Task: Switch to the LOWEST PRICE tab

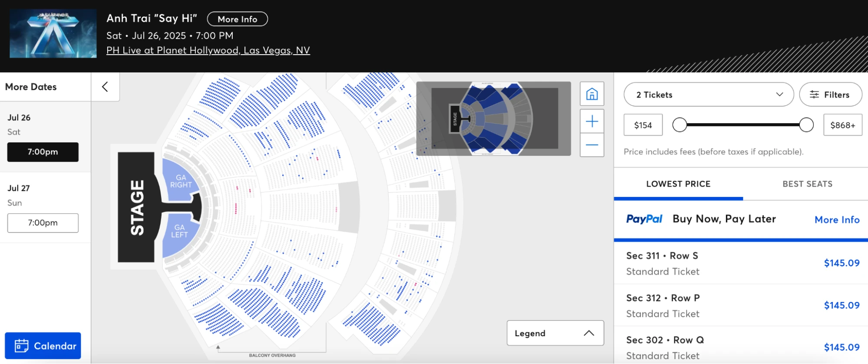Action: 678,184
